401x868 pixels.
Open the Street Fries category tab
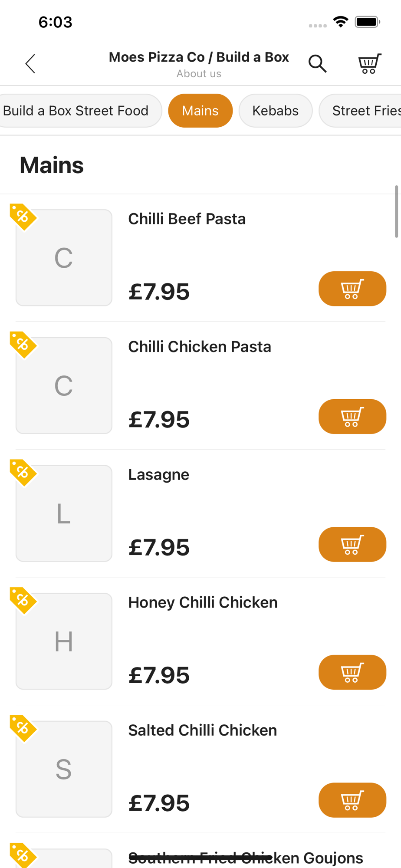(365, 111)
